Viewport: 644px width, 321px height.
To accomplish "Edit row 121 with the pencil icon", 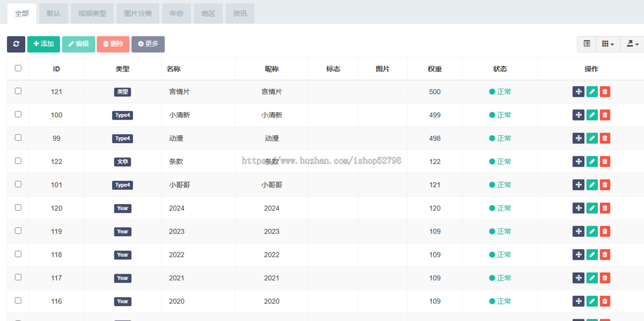I will pos(592,92).
